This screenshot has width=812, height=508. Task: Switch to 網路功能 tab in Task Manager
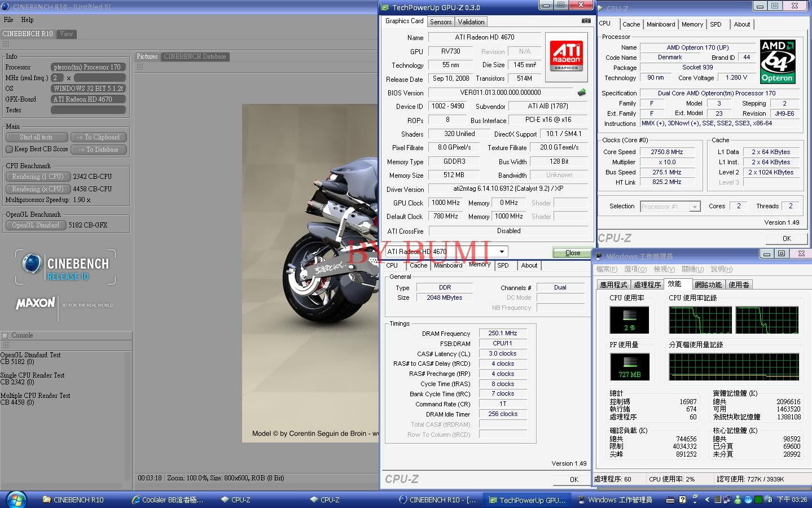[x=708, y=284]
